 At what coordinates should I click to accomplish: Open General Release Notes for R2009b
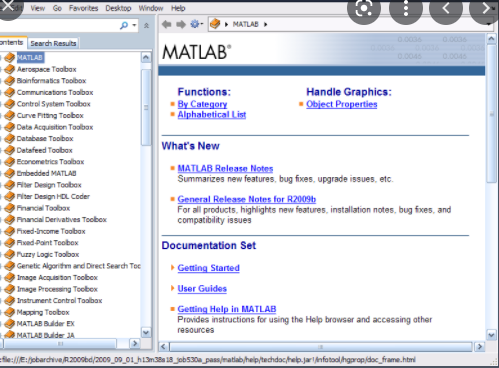(x=247, y=199)
